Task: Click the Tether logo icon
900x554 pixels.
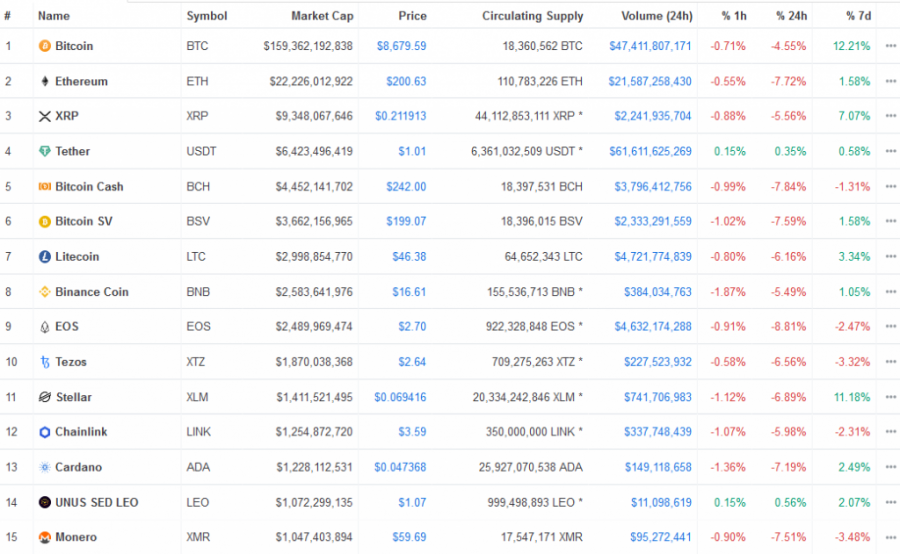Action: pos(44,152)
